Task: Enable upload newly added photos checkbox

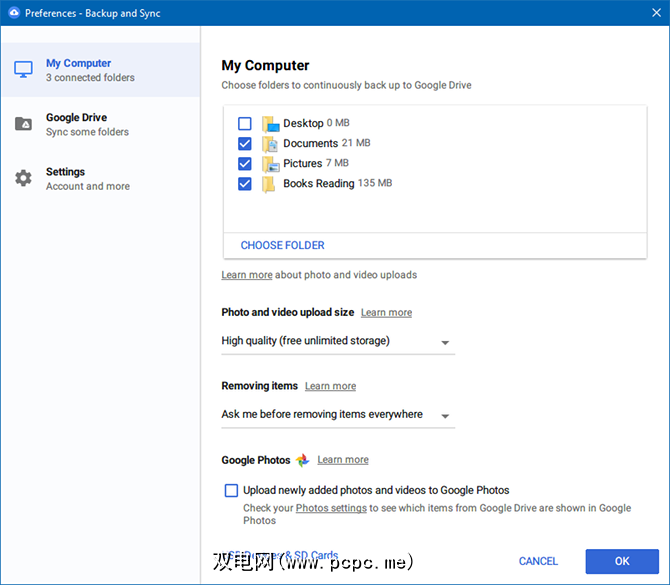Action: [x=232, y=490]
